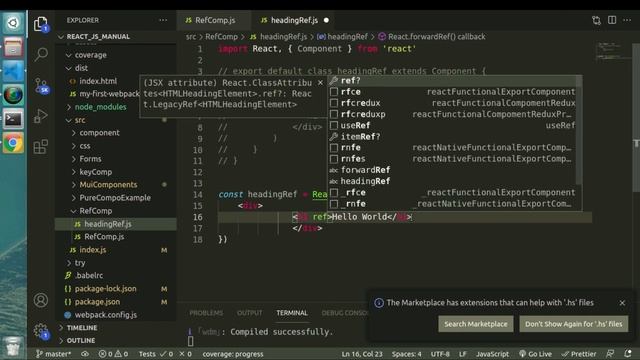The height and width of the screenshot is (360, 640).
Task: Select rfcredux snippet suggestion
Action: 453,103
